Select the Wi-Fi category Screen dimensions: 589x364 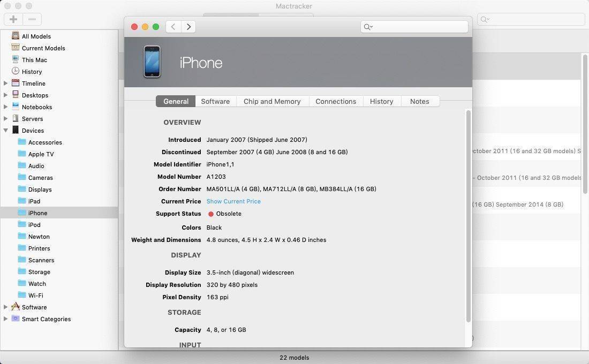[59, 295]
